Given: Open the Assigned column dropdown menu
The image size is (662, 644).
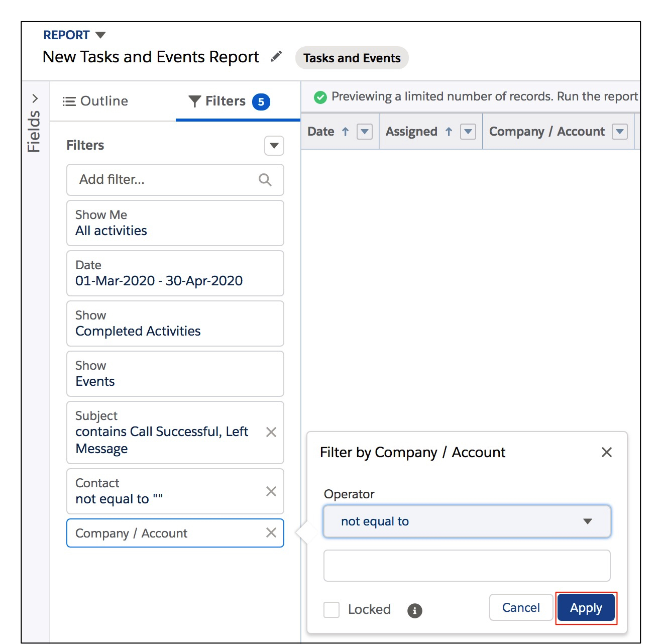Looking at the screenshot, I should [x=468, y=131].
